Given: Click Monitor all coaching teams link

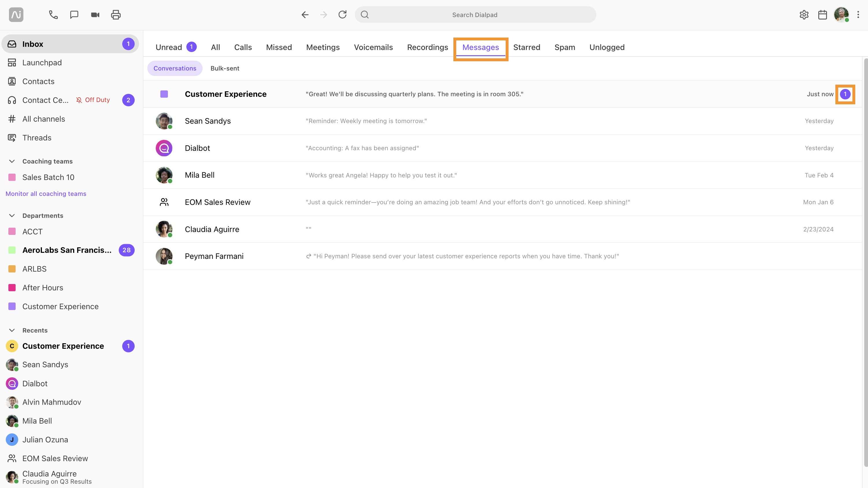Looking at the screenshot, I should [x=46, y=194].
